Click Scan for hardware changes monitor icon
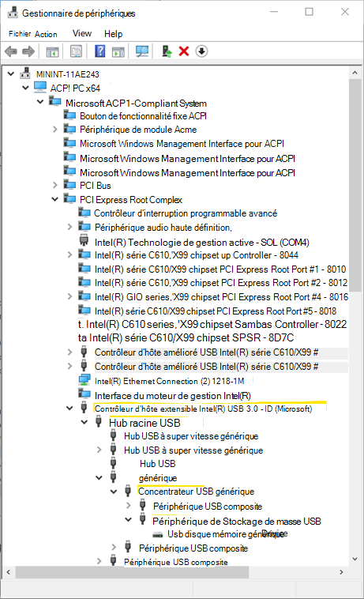The width and height of the screenshot is (364, 599). pyautogui.click(x=142, y=51)
